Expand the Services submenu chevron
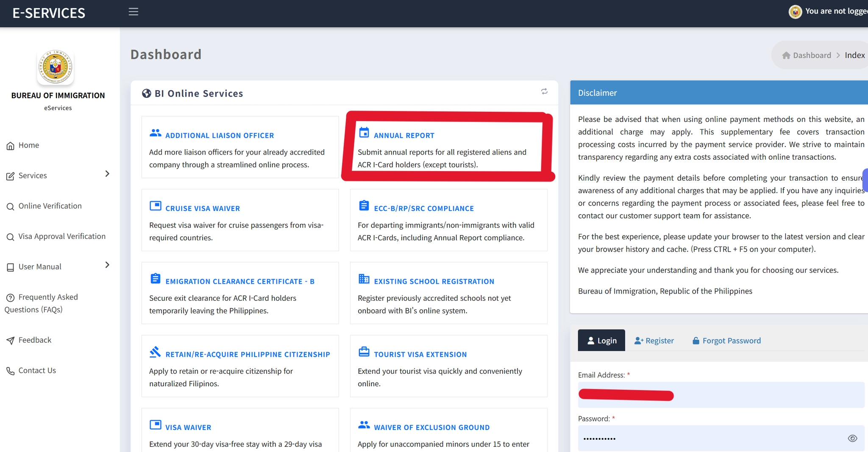 pos(107,174)
